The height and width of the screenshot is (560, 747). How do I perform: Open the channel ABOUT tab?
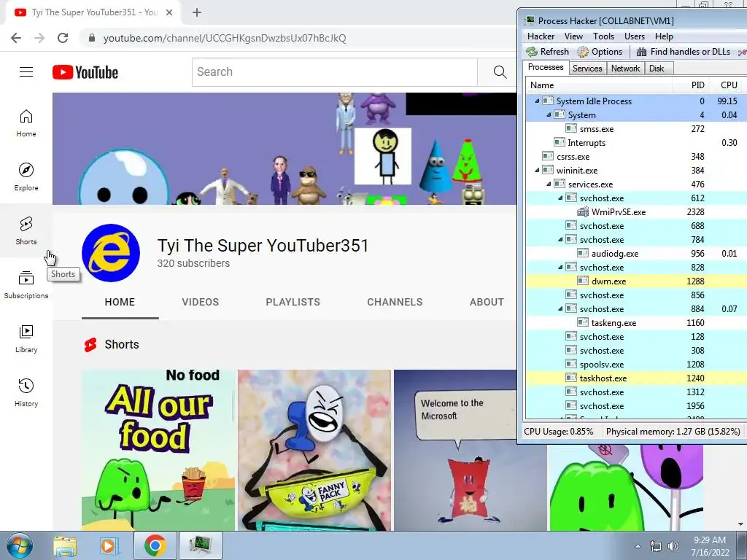[x=487, y=302]
